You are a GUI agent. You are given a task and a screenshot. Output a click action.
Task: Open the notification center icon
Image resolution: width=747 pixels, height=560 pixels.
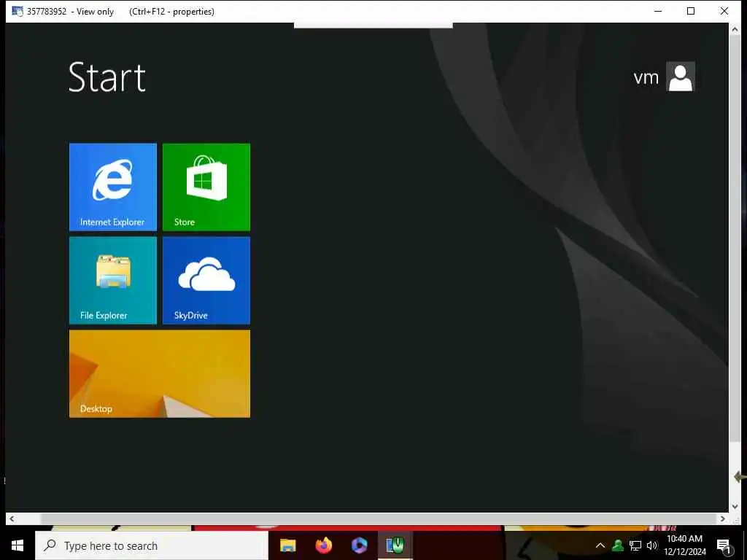(724, 546)
